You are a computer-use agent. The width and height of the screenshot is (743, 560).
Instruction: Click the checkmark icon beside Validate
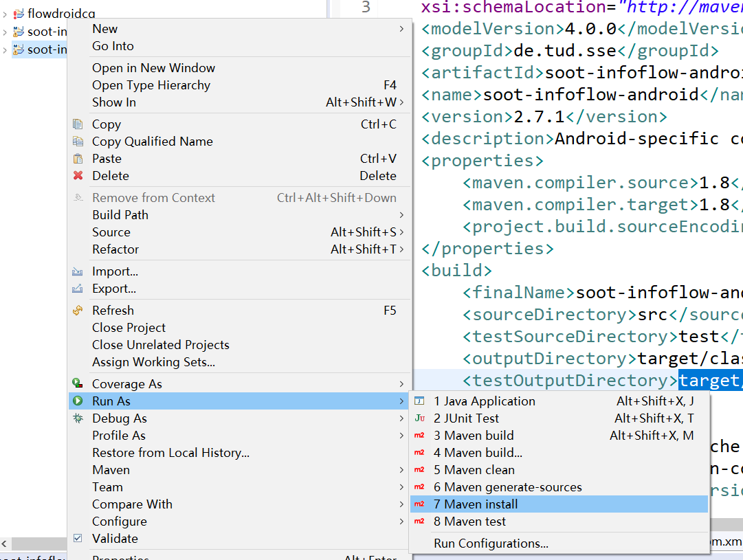tap(78, 538)
